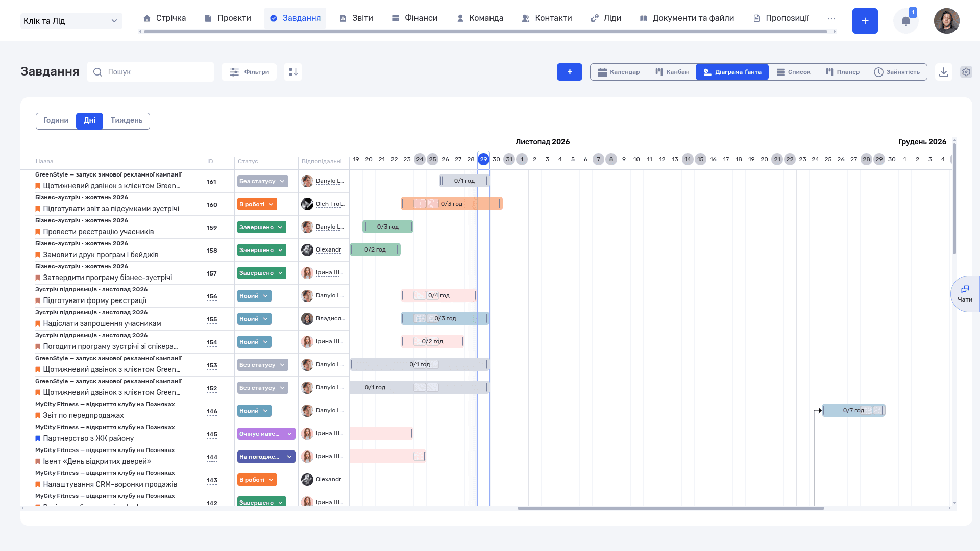Click the 0/7 год Gantt bar for task 146

(853, 410)
